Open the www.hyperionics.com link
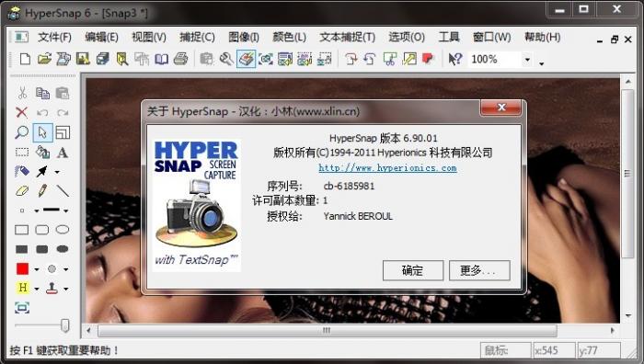Screen dimensions: 644x364 (x=387, y=168)
